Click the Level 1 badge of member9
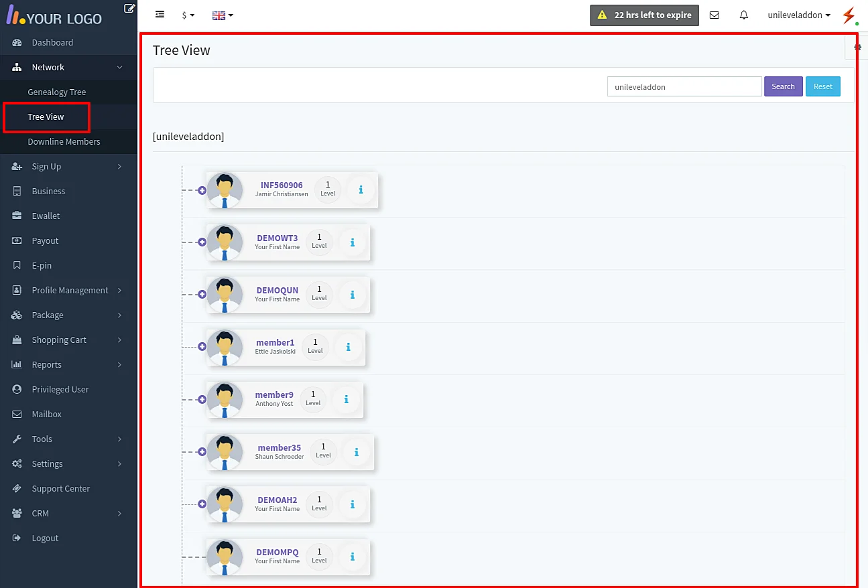The height and width of the screenshot is (588, 868). tap(313, 399)
